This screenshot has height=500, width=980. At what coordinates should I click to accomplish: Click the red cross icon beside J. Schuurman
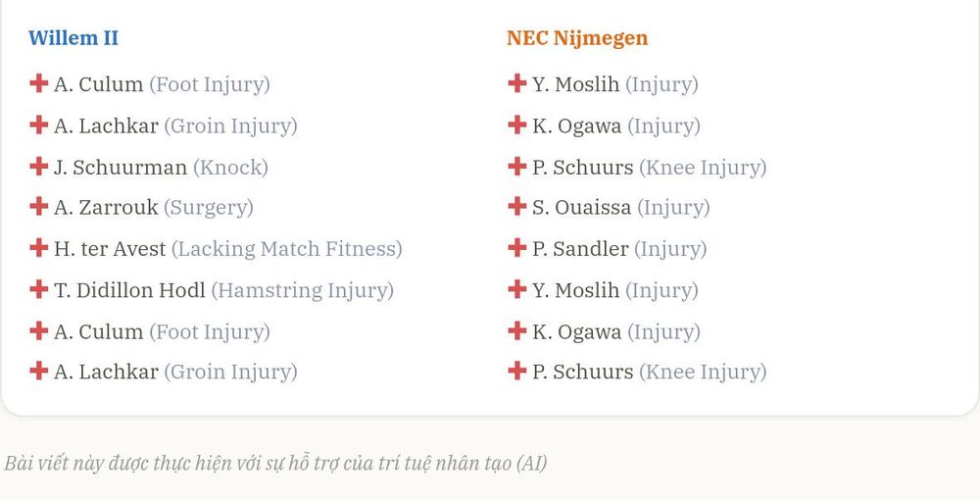click(39, 167)
